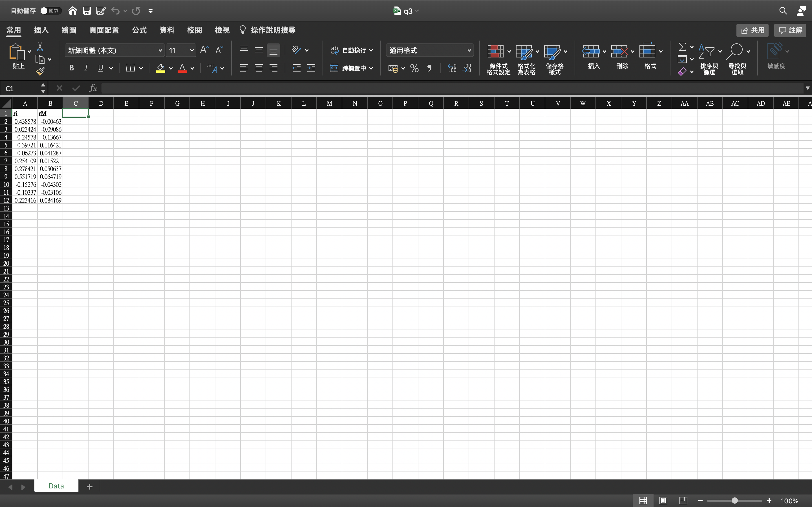Click the percent style icon
Image resolution: width=812 pixels, height=507 pixels.
[414, 68]
